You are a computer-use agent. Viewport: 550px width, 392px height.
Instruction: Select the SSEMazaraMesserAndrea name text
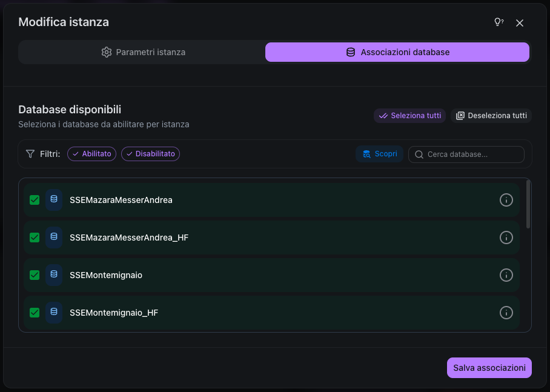121,200
